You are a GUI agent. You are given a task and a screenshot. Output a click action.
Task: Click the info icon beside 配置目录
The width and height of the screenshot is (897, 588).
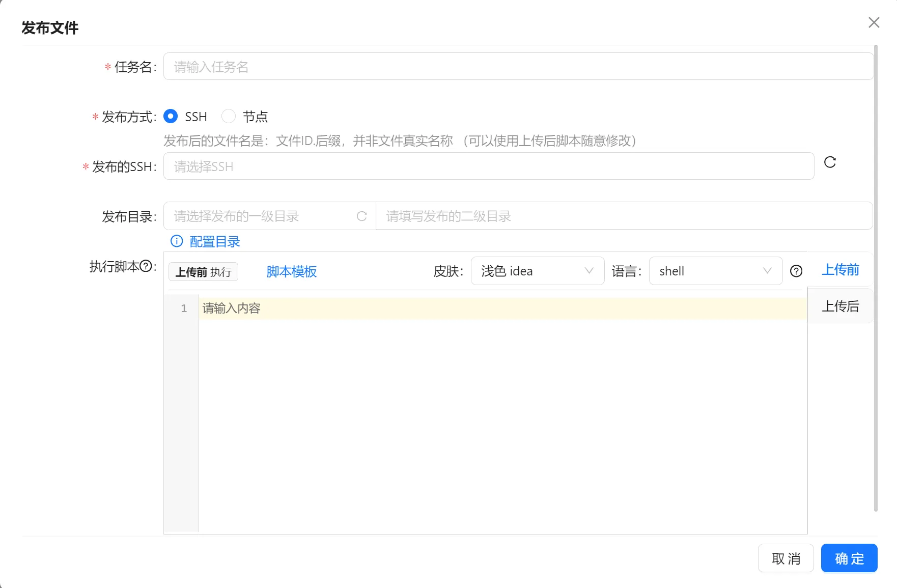177,241
